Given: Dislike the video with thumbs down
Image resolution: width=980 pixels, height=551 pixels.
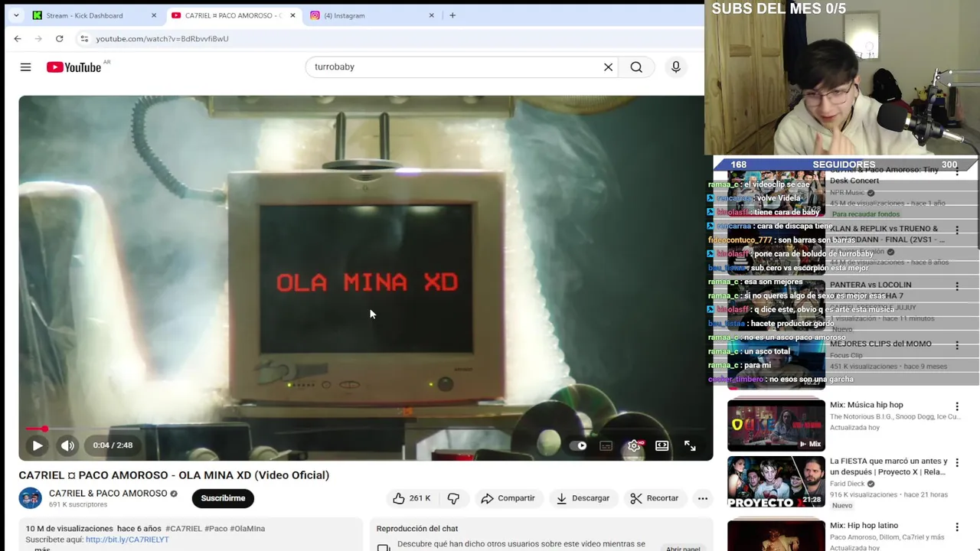Looking at the screenshot, I should pyautogui.click(x=453, y=498).
